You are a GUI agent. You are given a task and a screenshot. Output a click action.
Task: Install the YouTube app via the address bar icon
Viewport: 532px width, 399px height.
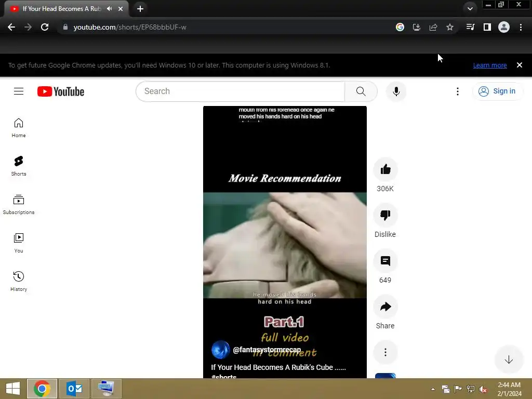click(416, 27)
